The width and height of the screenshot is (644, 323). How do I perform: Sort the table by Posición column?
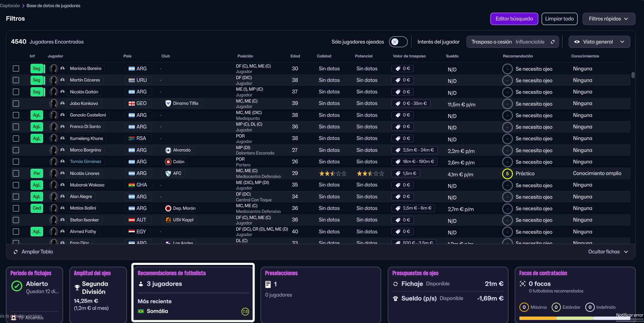click(245, 56)
